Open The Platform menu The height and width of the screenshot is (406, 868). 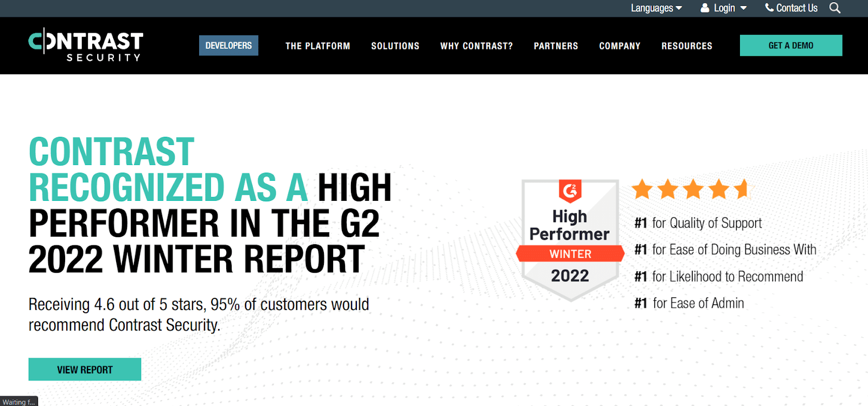coord(318,46)
